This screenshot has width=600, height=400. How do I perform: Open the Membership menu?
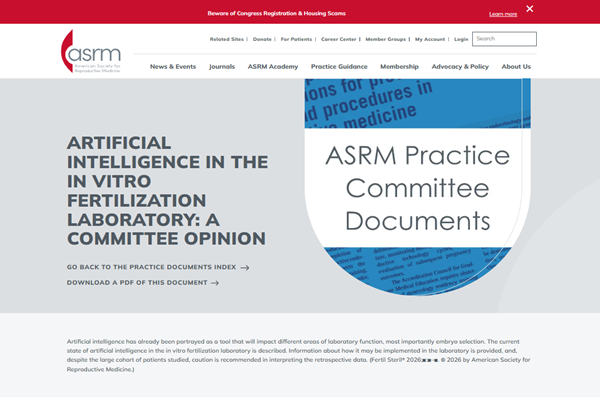399,67
